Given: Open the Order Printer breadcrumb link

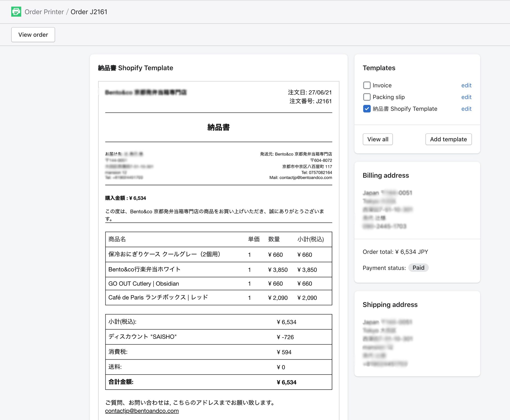Looking at the screenshot, I should (44, 12).
